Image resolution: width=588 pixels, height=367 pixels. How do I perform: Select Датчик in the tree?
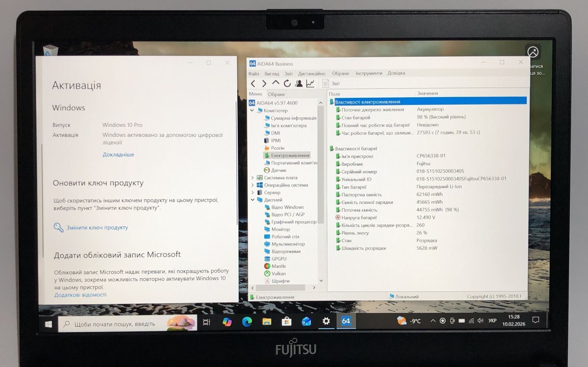(278, 170)
